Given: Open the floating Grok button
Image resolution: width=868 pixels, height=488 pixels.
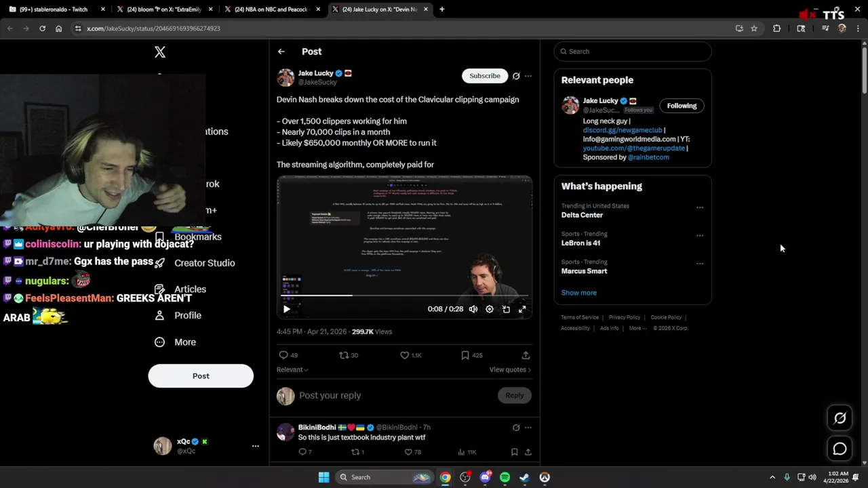Looking at the screenshot, I should coord(840,418).
